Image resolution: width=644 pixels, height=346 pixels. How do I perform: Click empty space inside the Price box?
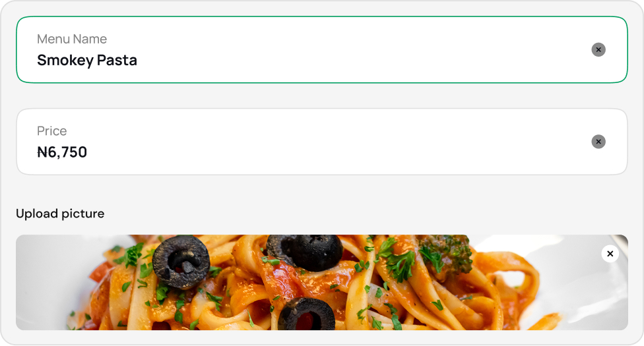coord(337,142)
